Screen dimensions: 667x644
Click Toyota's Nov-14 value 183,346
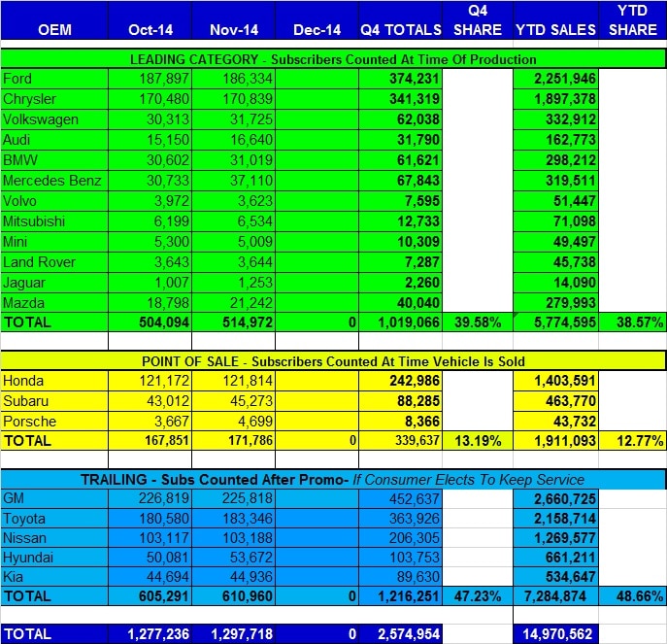234,519
